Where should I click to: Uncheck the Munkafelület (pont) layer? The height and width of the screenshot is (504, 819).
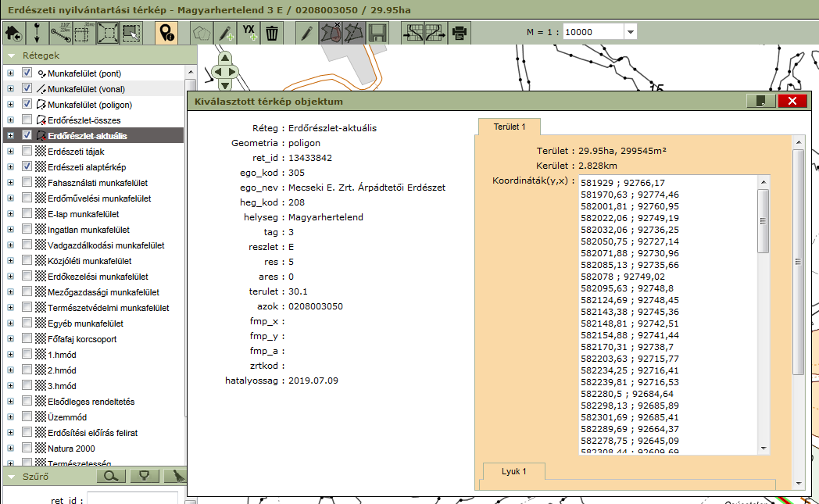(27, 73)
